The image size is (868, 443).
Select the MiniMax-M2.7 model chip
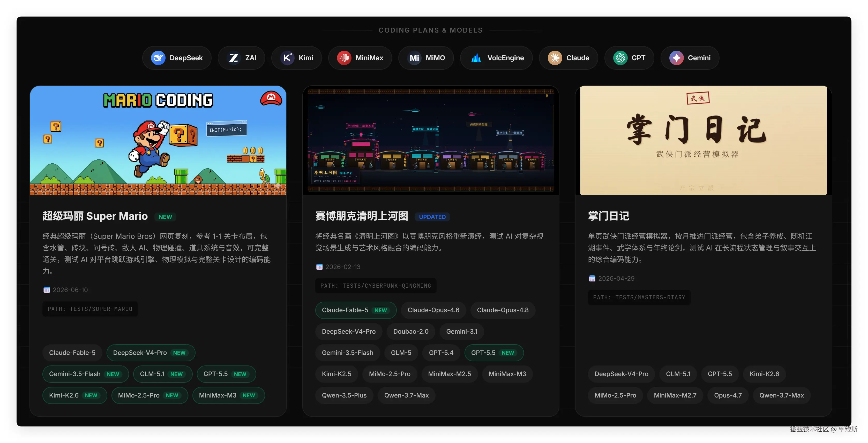point(675,395)
